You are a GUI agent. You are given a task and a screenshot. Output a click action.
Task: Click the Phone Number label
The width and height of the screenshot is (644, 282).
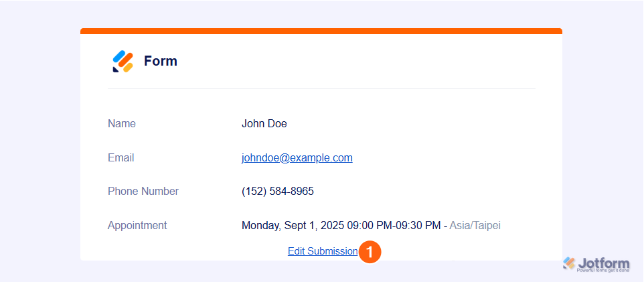coord(143,192)
